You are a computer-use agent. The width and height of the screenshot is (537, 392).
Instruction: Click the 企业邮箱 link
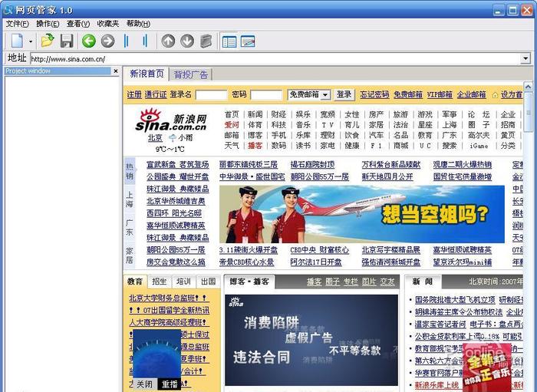[471, 94]
